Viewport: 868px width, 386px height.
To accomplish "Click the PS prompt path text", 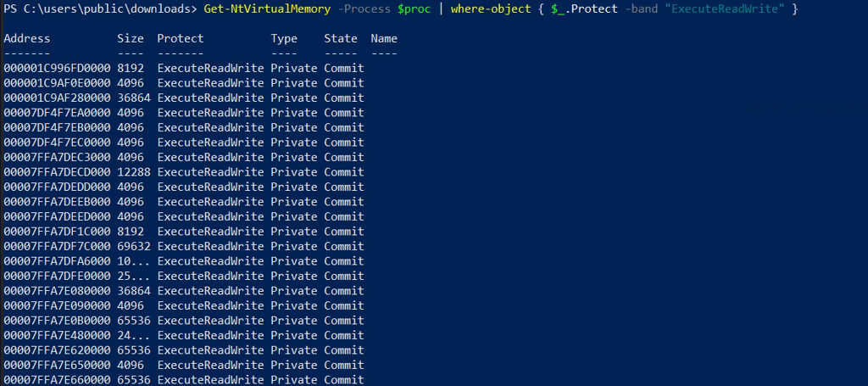I will [x=102, y=9].
